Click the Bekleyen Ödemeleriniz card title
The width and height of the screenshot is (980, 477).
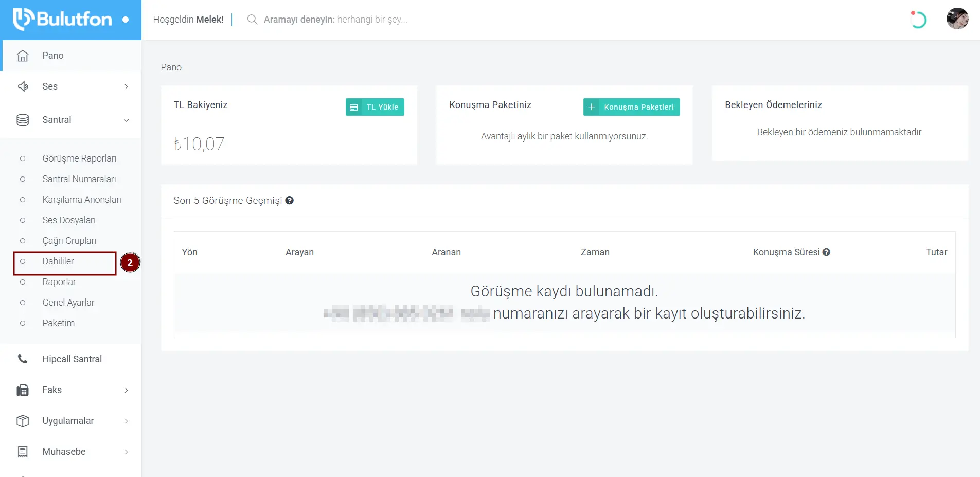pos(773,105)
